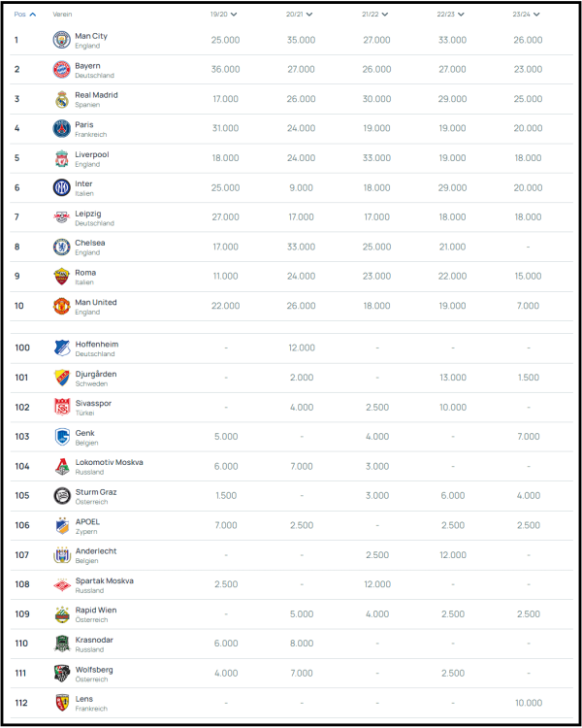The height and width of the screenshot is (728, 582).
Task: Toggle the Pos. column sort order
Action: pyautogui.click(x=25, y=15)
